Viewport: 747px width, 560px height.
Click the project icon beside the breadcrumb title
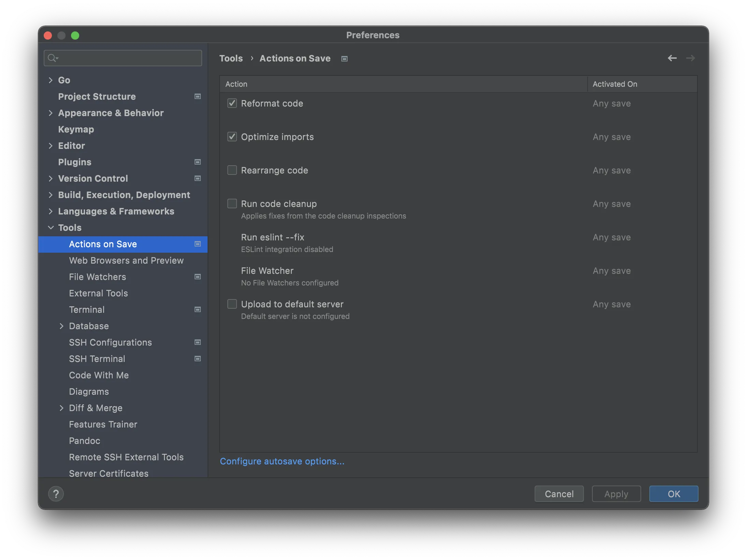(344, 59)
